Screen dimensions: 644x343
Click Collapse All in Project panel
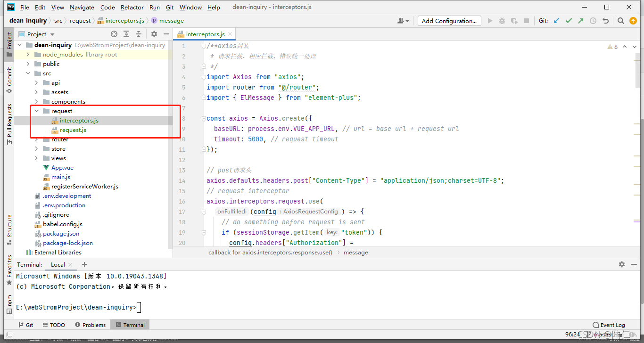coord(139,34)
